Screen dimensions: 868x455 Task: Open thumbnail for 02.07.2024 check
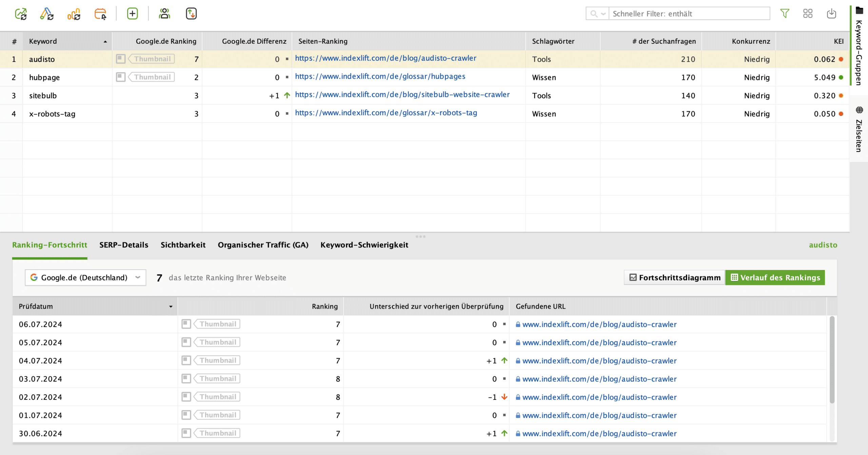(x=186, y=397)
